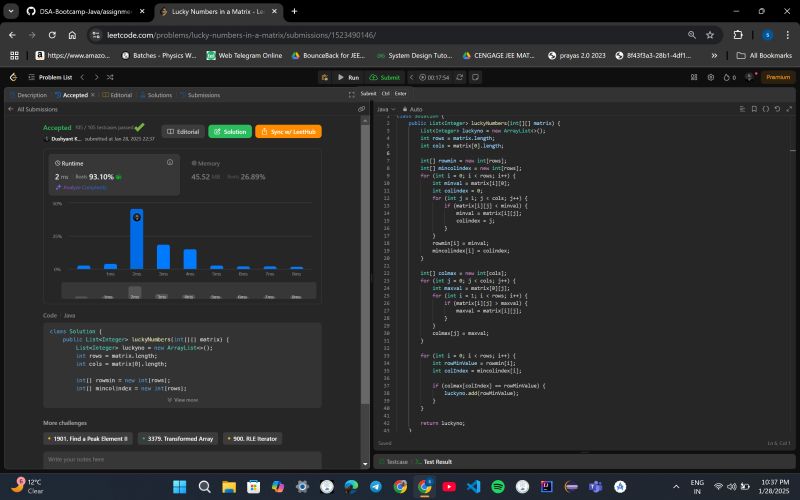Maximize left panel fullscreen icon

pyautogui.click(x=352, y=95)
